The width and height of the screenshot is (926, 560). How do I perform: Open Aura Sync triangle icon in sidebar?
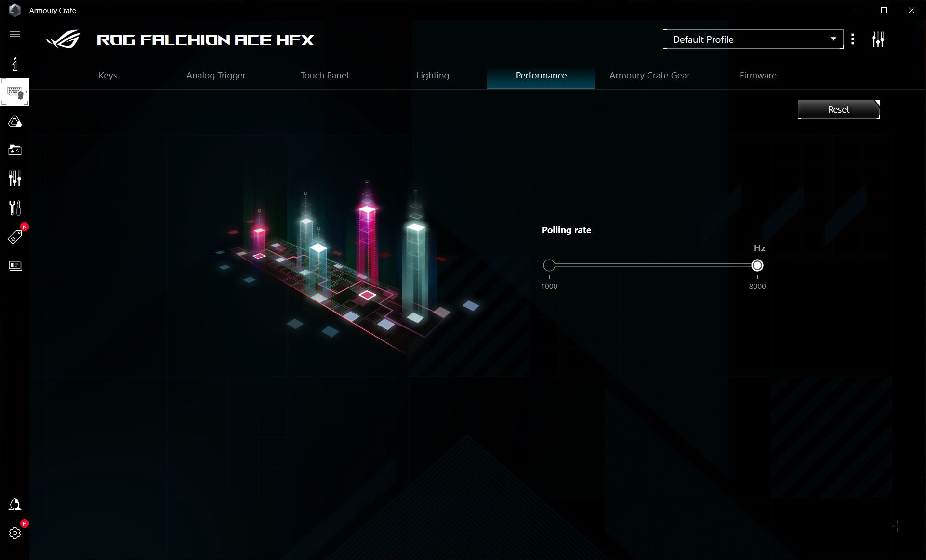click(15, 121)
